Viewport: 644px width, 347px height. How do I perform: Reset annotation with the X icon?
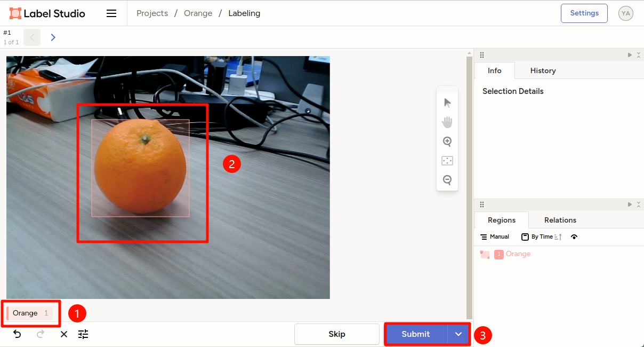pos(64,334)
